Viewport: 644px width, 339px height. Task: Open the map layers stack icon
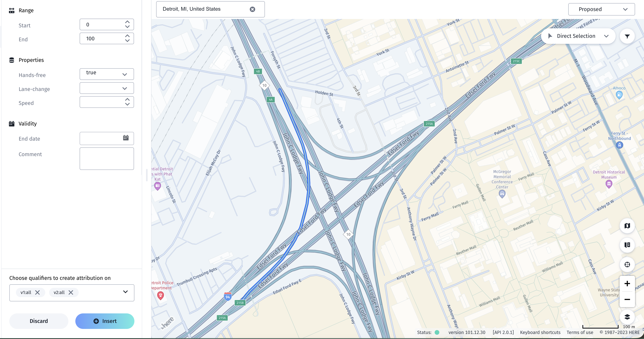627,317
